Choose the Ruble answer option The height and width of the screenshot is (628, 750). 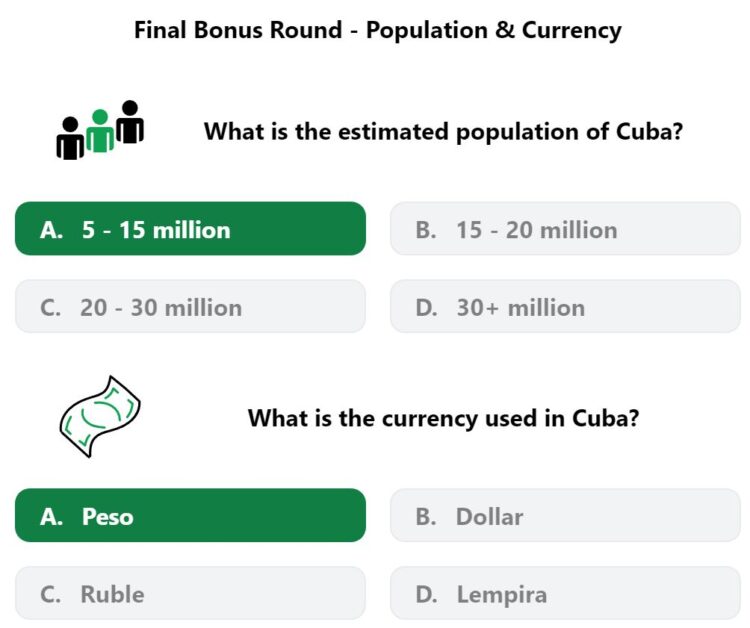point(190,593)
